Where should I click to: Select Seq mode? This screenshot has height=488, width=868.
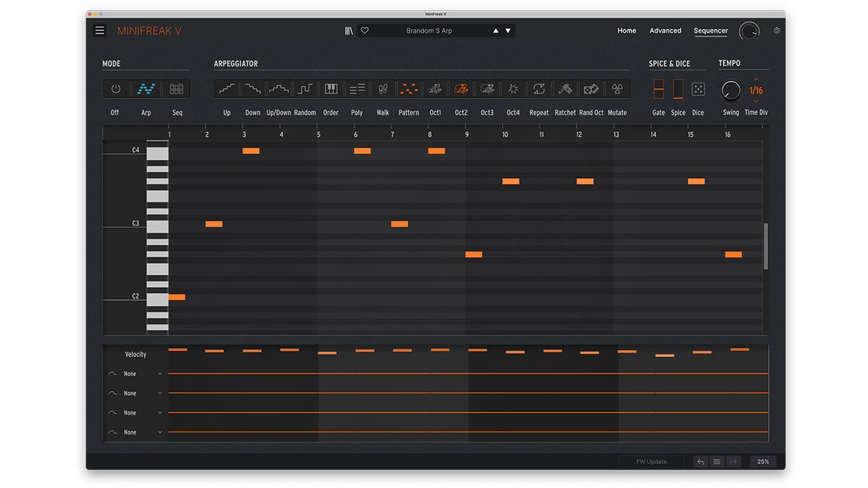(x=176, y=89)
